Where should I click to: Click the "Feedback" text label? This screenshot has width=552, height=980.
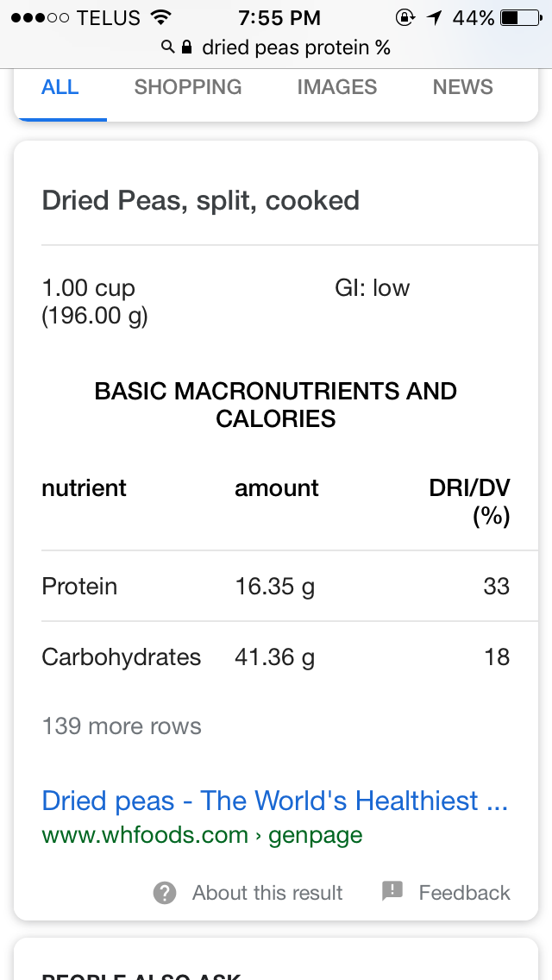(x=464, y=893)
